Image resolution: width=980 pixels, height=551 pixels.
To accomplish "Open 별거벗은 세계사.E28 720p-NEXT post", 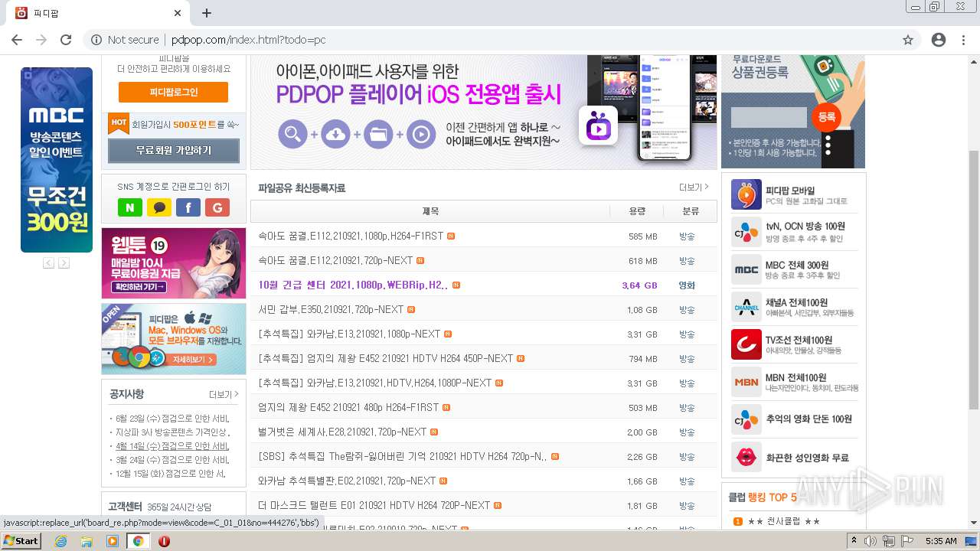I will coord(343,432).
